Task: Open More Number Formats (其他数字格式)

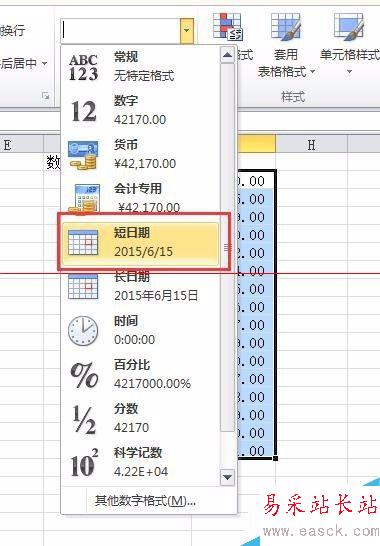Action: pyautogui.click(x=145, y=501)
